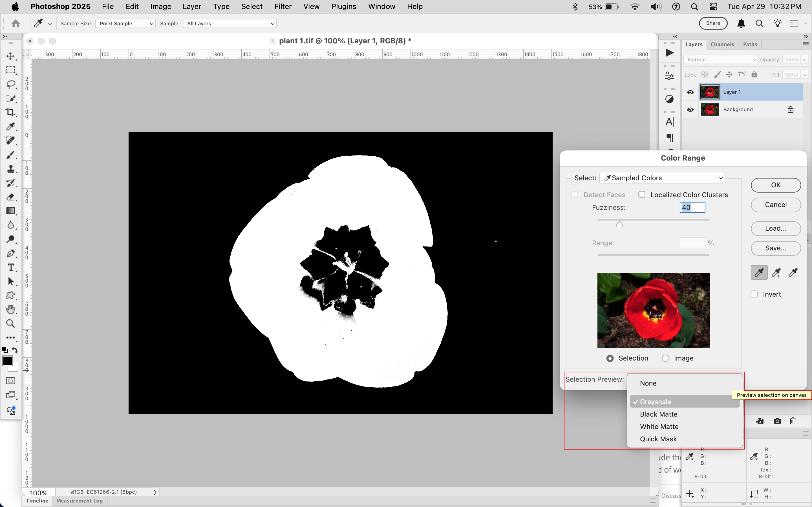Click the Add to Sample eyedropper
The width and height of the screenshot is (812, 507).
776,273
